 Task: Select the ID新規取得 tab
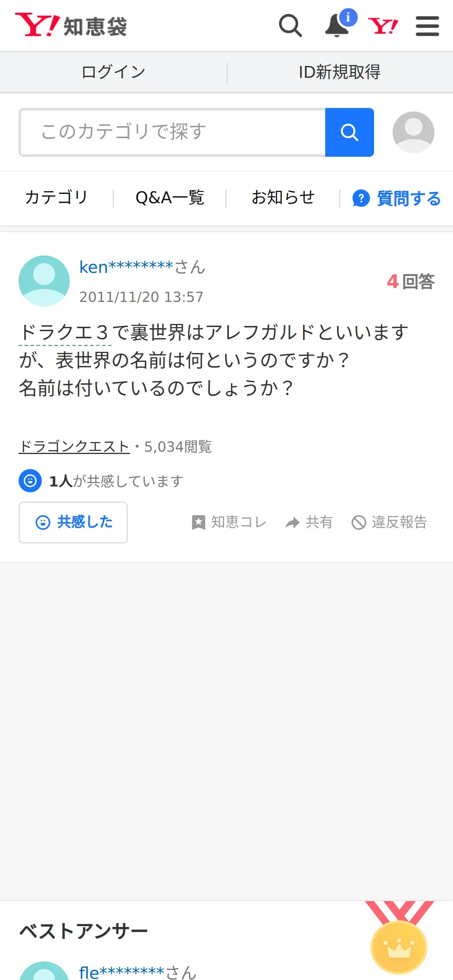pyautogui.click(x=340, y=72)
